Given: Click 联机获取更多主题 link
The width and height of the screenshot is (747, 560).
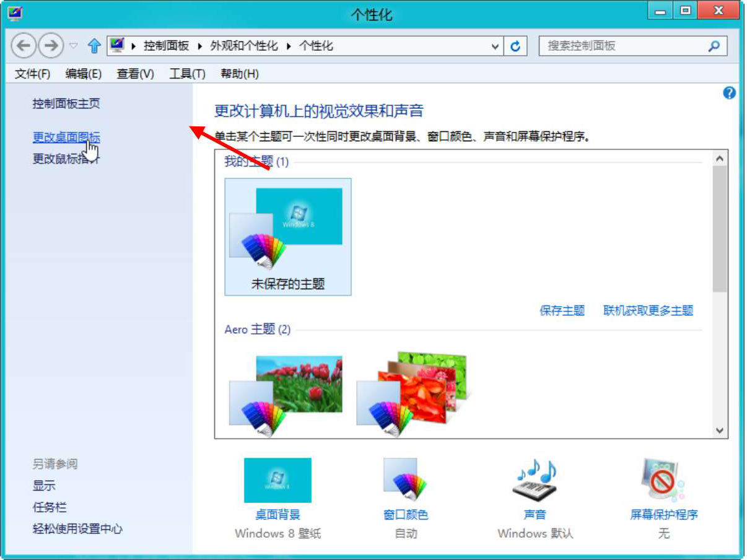Looking at the screenshot, I should click(649, 310).
